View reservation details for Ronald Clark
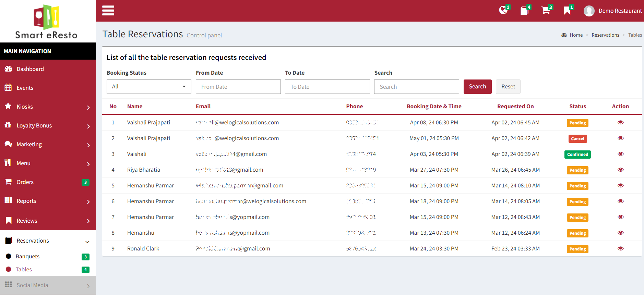This screenshot has height=295, width=644. [620, 248]
